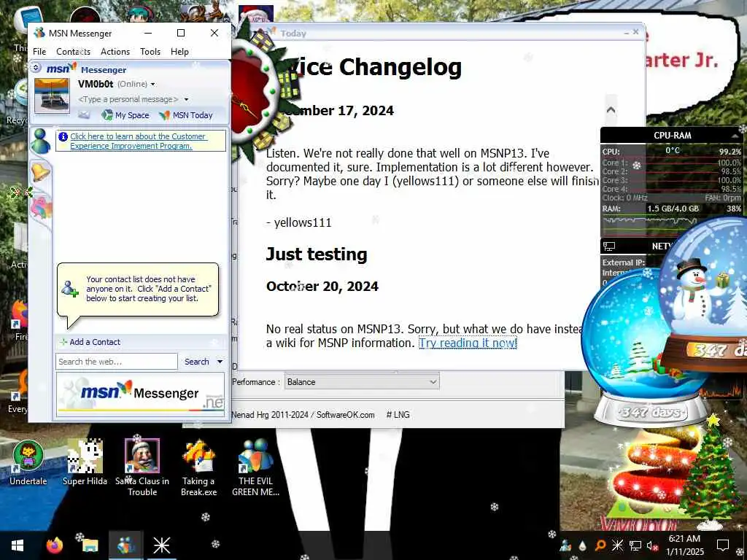The width and height of the screenshot is (747, 560).
Task: Click Add a Contact
Action: [90, 342]
